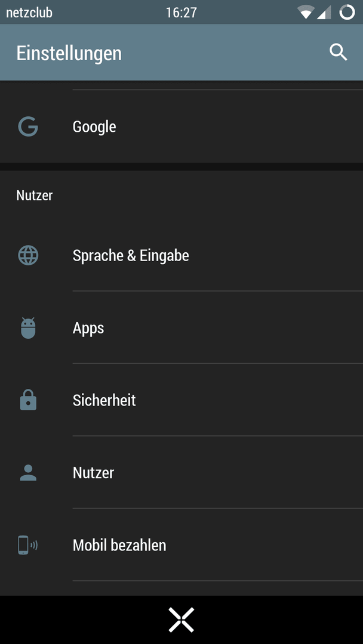Tap the person Nutzer icon

[28, 473]
